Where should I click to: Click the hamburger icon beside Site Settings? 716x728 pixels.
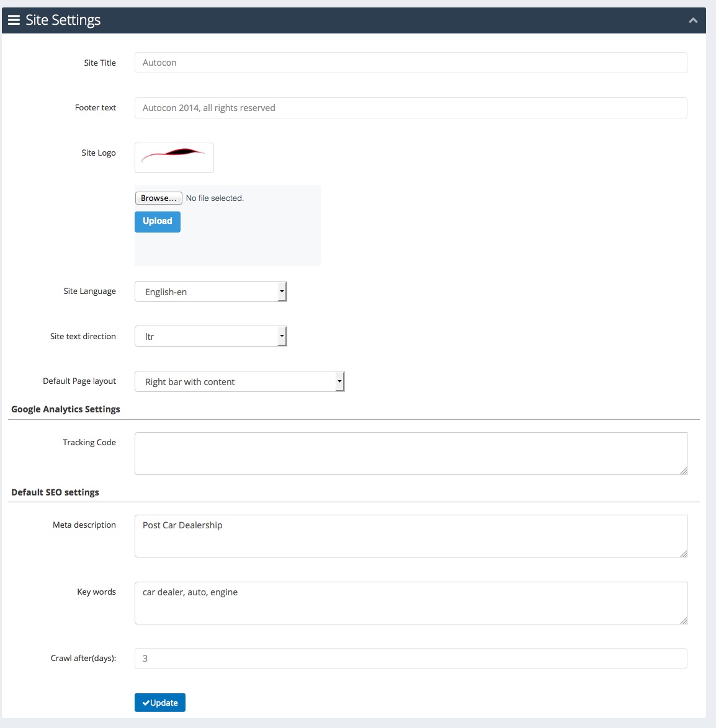pyautogui.click(x=14, y=20)
